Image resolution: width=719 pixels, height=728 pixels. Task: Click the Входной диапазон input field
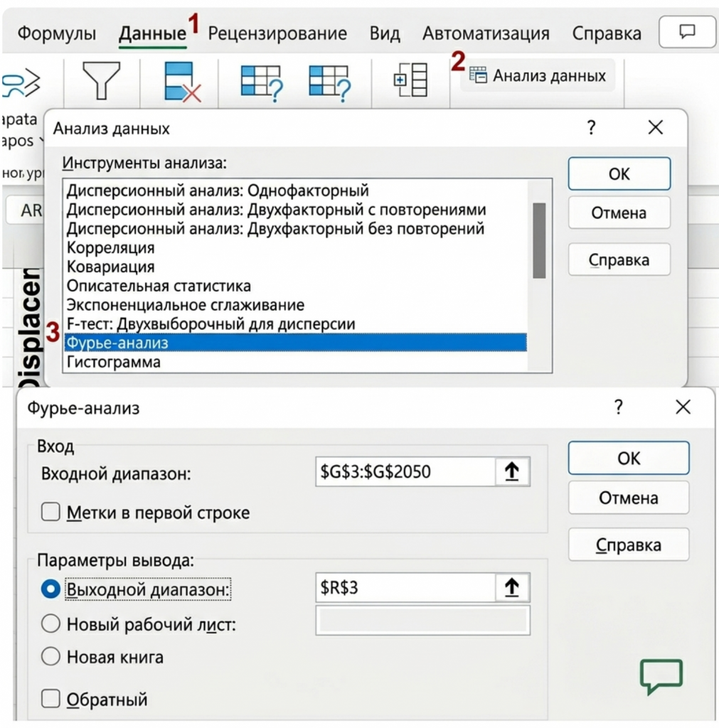tap(405, 472)
